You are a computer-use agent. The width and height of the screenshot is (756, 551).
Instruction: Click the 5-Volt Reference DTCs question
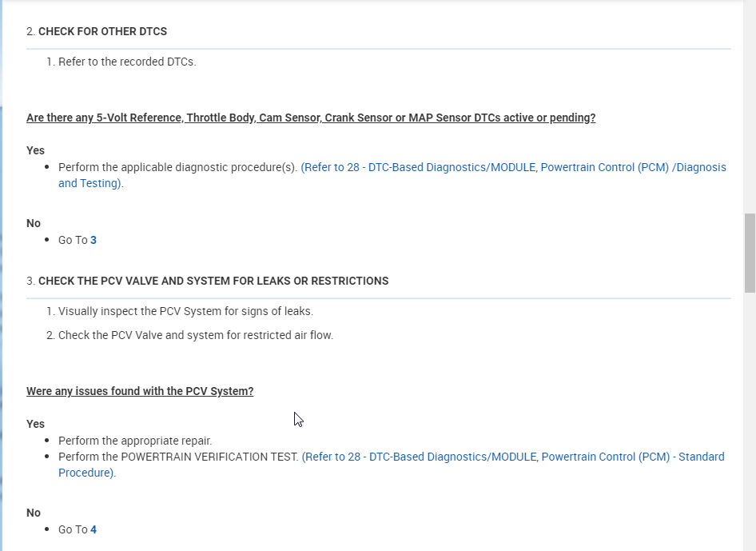click(x=311, y=118)
